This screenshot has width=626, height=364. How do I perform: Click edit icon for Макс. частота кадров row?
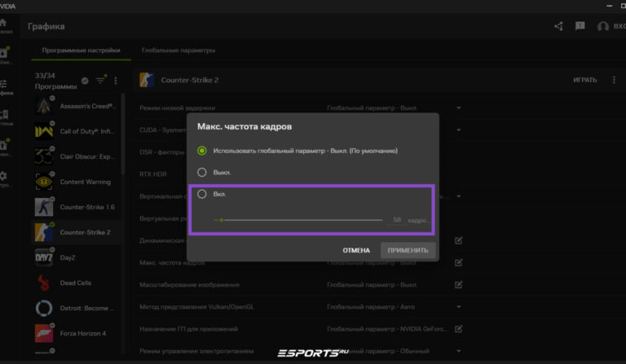(x=458, y=263)
